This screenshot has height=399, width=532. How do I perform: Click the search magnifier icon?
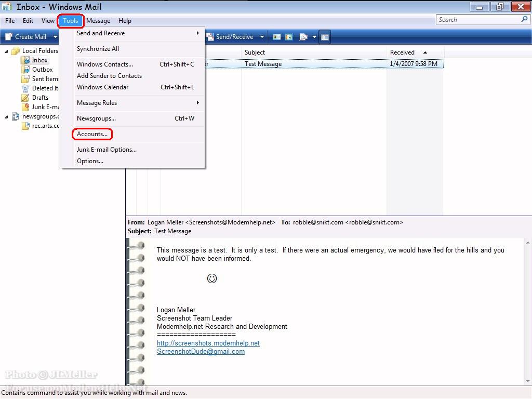pos(524,19)
